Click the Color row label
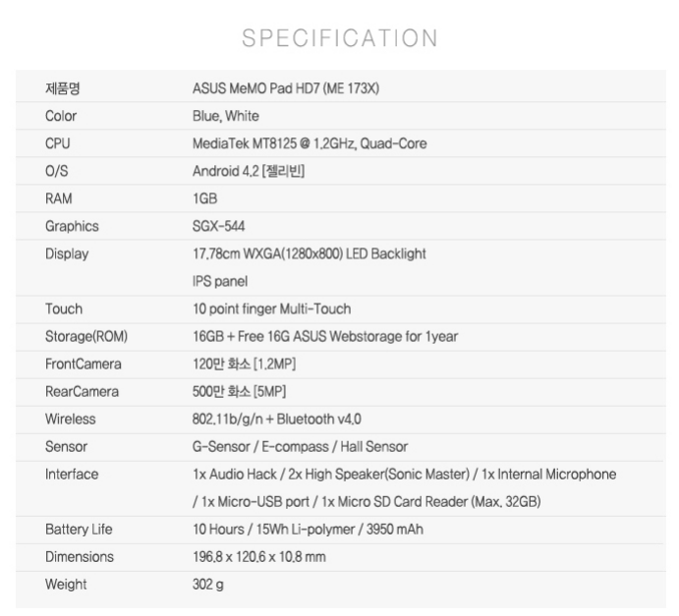This screenshot has width=679, height=616. pos(61,116)
